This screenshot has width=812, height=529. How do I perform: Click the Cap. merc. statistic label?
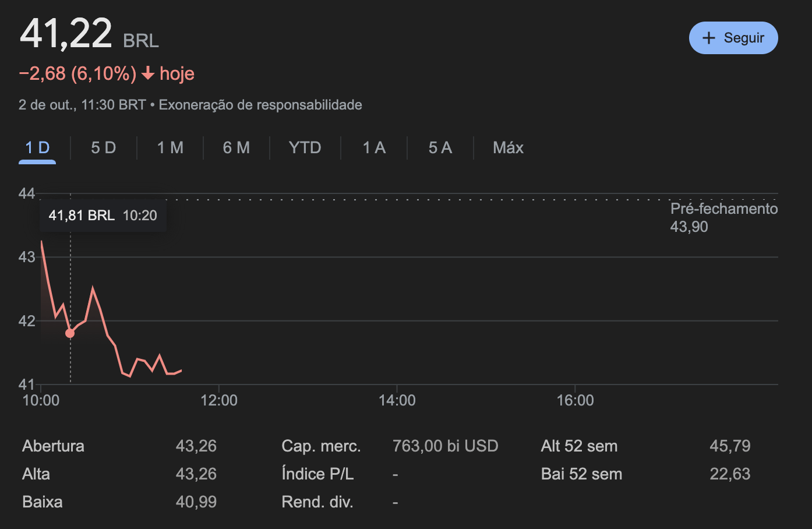pos(321,446)
